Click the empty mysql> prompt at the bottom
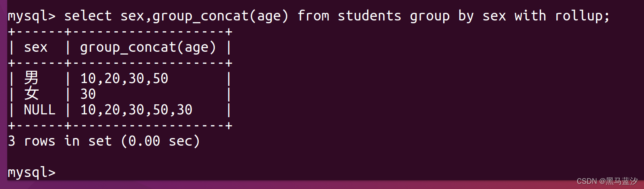 tap(32, 173)
